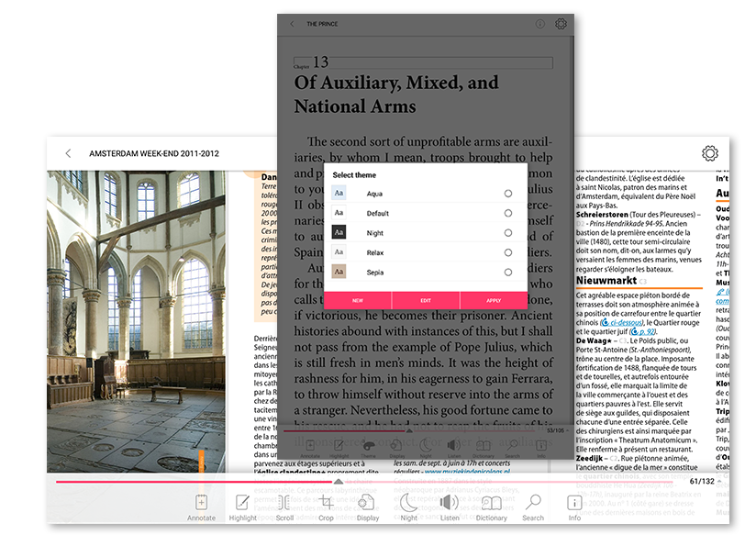The image size is (756, 546).
Task: Click the 'Select theme' dialog title
Action: [x=354, y=175]
